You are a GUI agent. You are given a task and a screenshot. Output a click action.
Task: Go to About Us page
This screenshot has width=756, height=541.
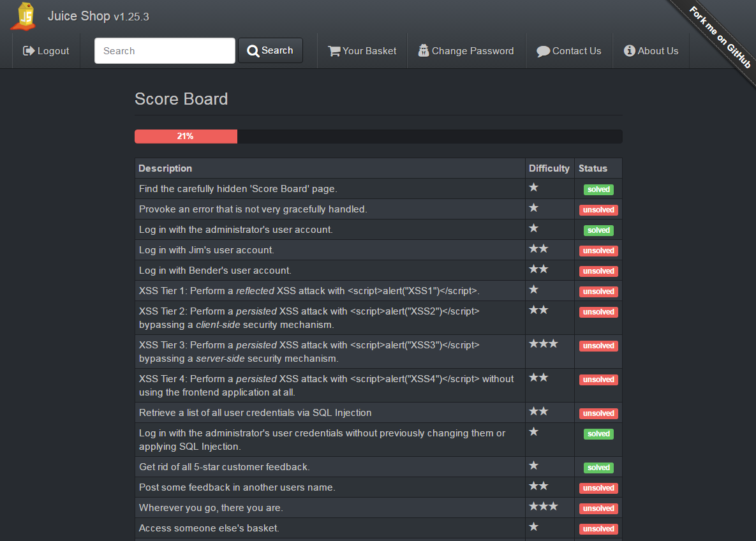pos(651,51)
